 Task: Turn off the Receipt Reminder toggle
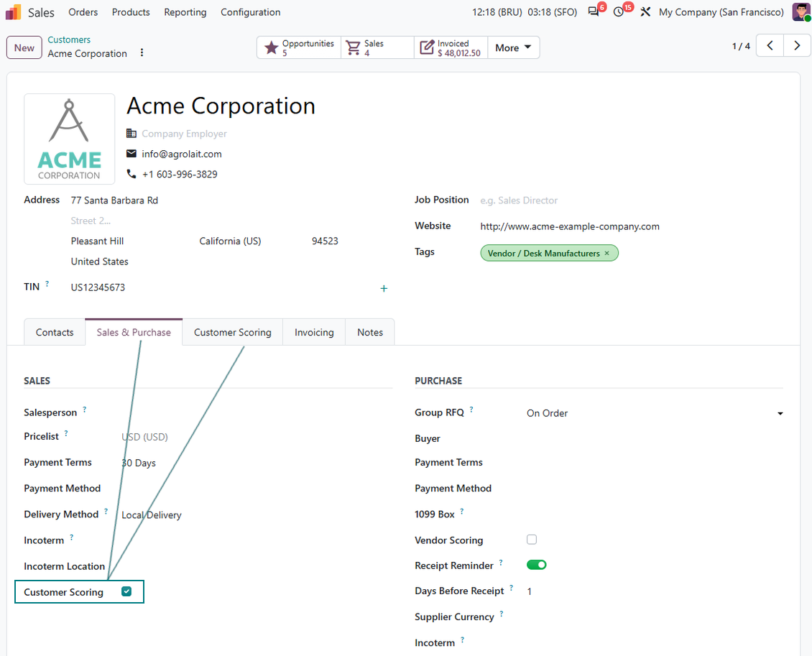pos(537,565)
